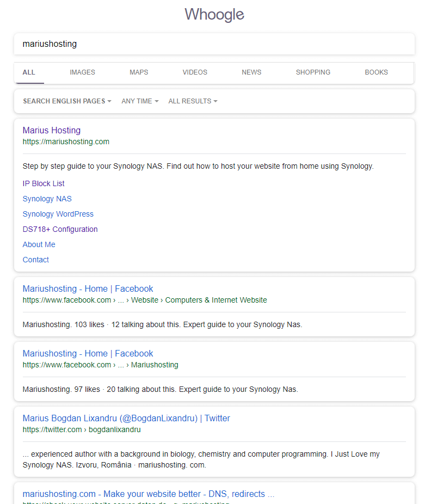Open the Any Time filter dropdown
This screenshot has height=504, width=425.
point(140,101)
